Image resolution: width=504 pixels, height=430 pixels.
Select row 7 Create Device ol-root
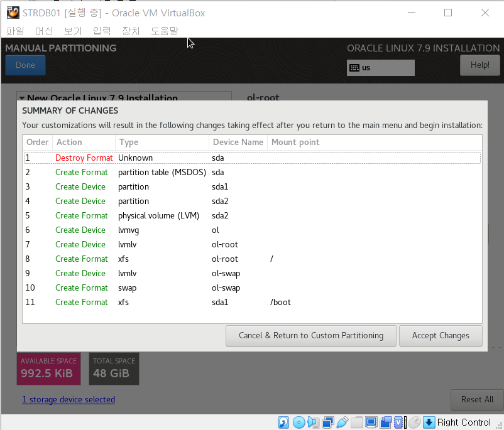pos(253,245)
